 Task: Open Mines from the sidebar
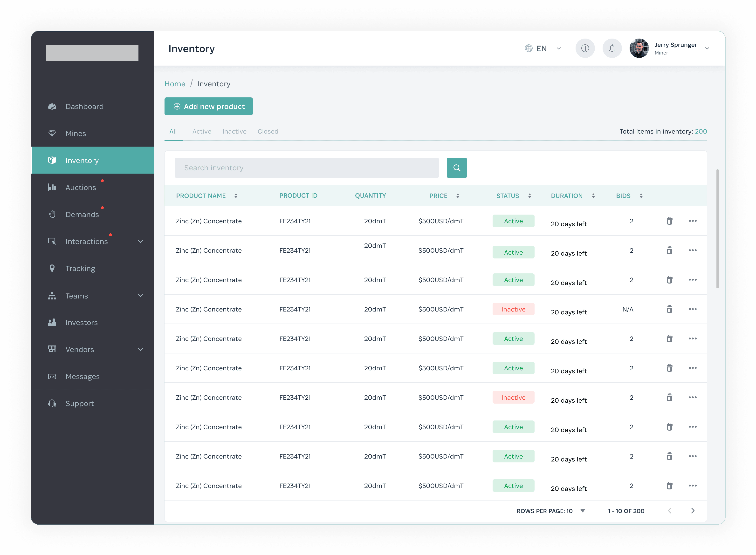[76, 133]
